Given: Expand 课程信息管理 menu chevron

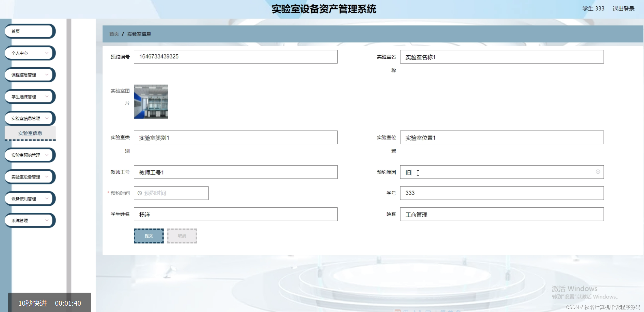Looking at the screenshot, I should point(47,75).
